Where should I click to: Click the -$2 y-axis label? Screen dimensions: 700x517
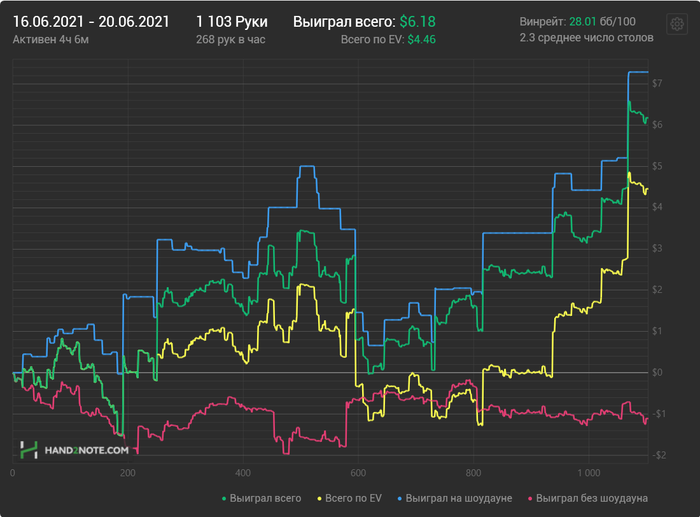pyautogui.click(x=658, y=455)
